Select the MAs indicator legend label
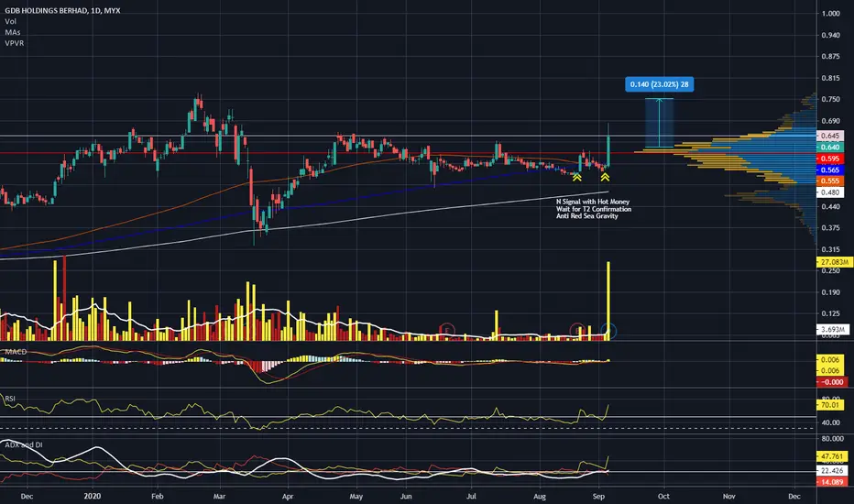The width and height of the screenshot is (854, 504). point(13,32)
